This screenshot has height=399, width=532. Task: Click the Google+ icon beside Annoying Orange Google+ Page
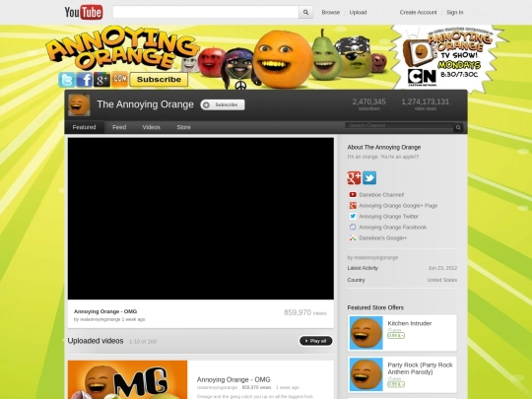click(x=353, y=205)
